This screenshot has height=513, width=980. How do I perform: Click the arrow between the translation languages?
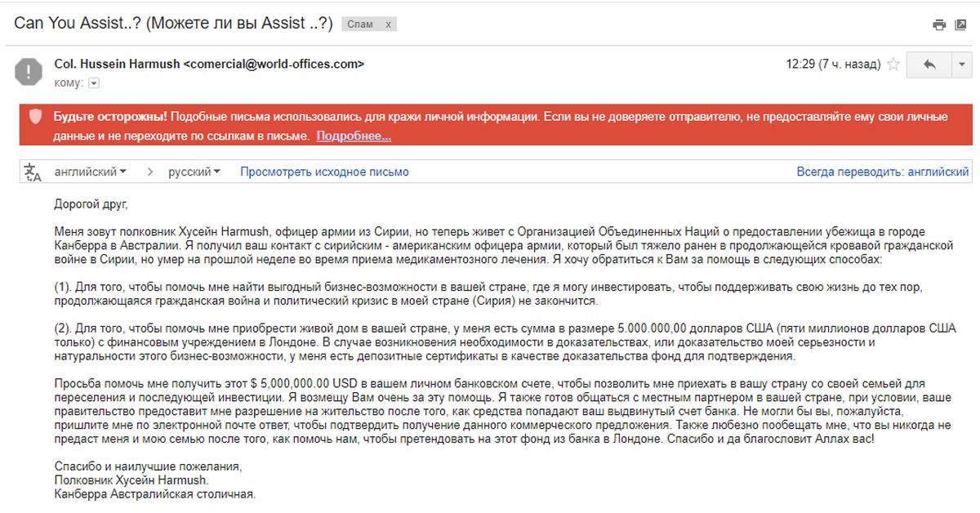(149, 172)
